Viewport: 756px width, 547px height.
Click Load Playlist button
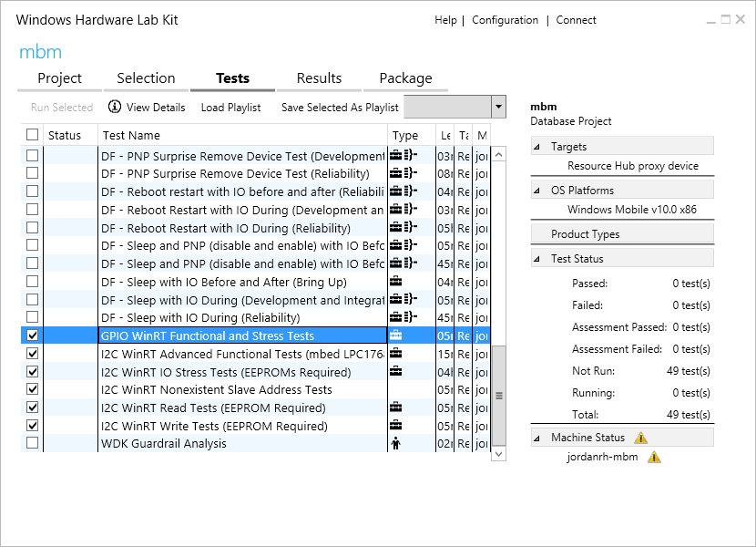tap(230, 108)
